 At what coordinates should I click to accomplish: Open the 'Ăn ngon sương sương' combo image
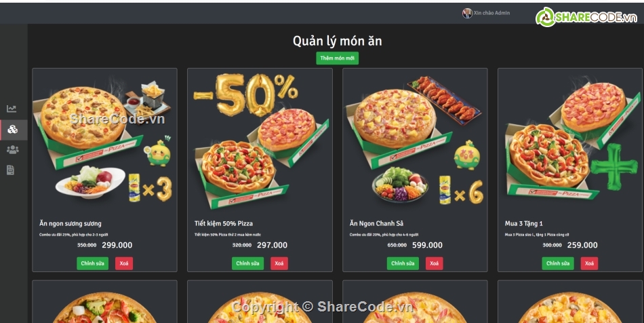point(104,141)
